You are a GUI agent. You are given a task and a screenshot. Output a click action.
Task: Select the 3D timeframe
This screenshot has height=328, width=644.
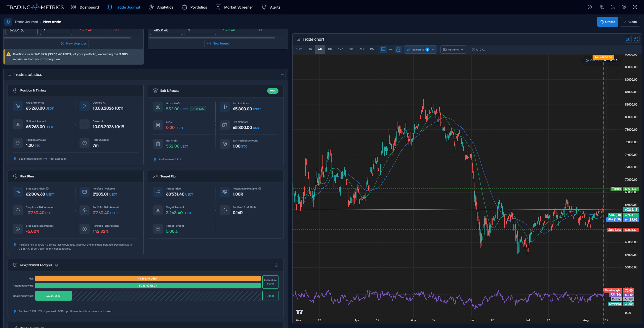click(x=361, y=49)
